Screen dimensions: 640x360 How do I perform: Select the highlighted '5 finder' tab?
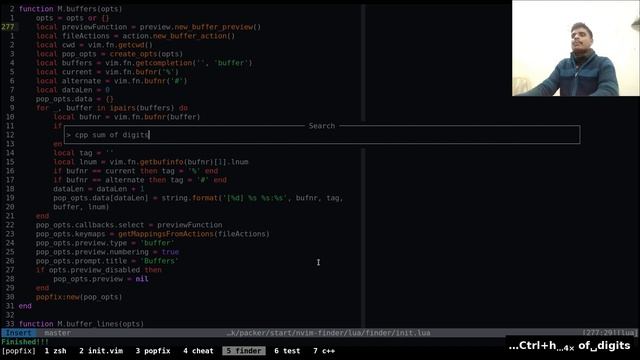[x=244, y=351]
